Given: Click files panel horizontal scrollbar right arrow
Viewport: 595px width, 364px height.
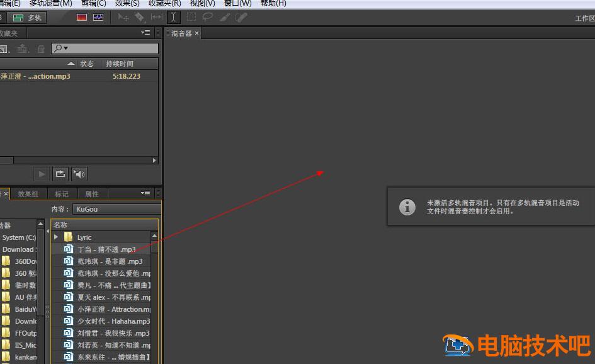Looking at the screenshot, I should pos(154,160).
